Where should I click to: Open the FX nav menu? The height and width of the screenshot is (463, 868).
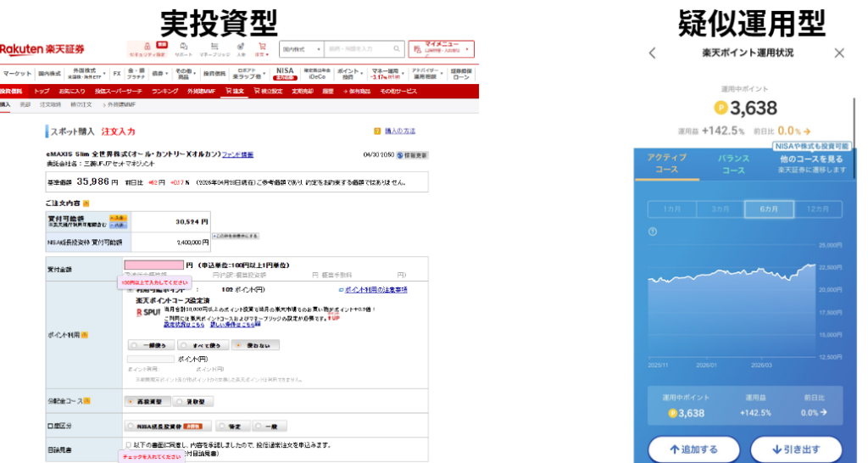point(117,74)
